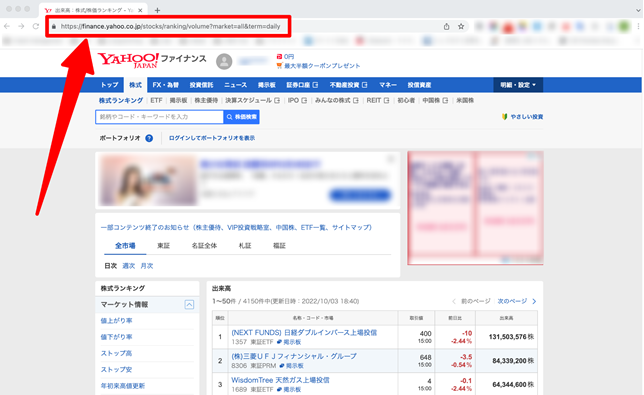Bookmark this page with the star icon
This screenshot has height=395, width=644.
coord(461,26)
